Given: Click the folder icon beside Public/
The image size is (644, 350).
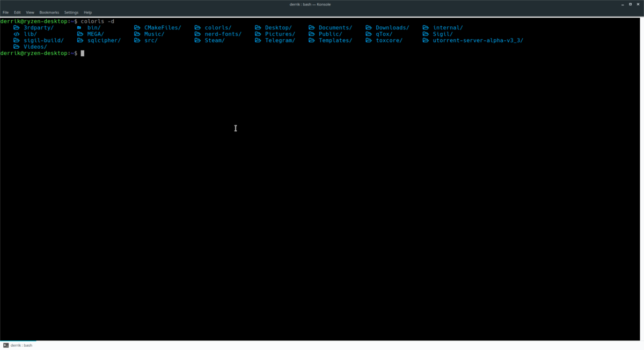Looking at the screenshot, I should [x=311, y=34].
